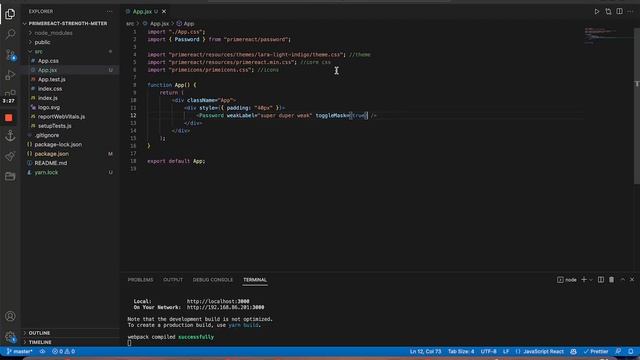Run the file with play button
This screenshot has height=360, width=640.
coord(596,11)
